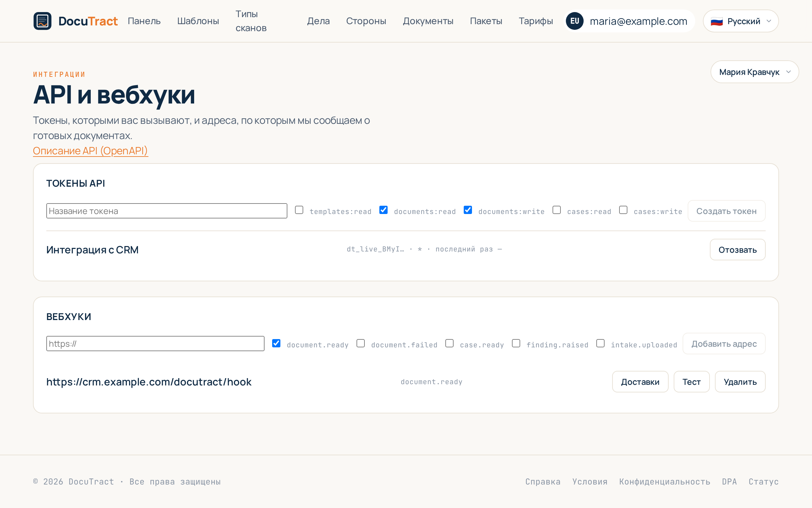Enable the cases:write scope checkbox
Viewport: 812px width, 508px height.
[623, 210]
